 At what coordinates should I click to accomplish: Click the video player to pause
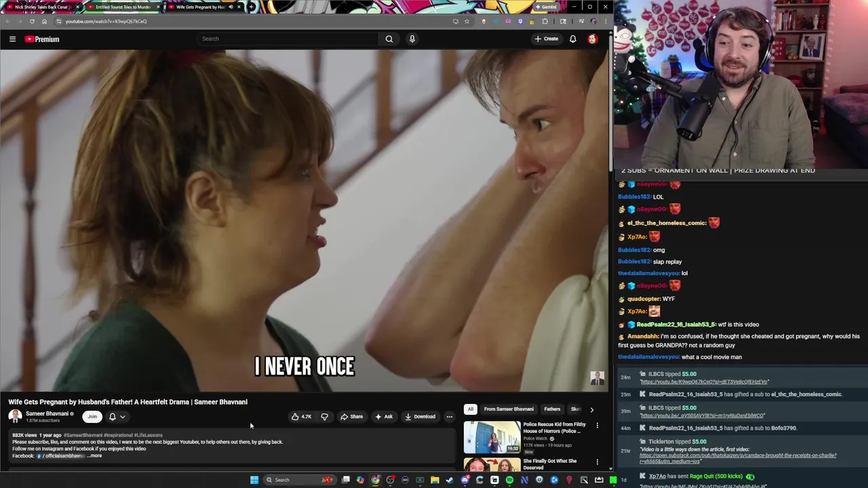(x=304, y=220)
